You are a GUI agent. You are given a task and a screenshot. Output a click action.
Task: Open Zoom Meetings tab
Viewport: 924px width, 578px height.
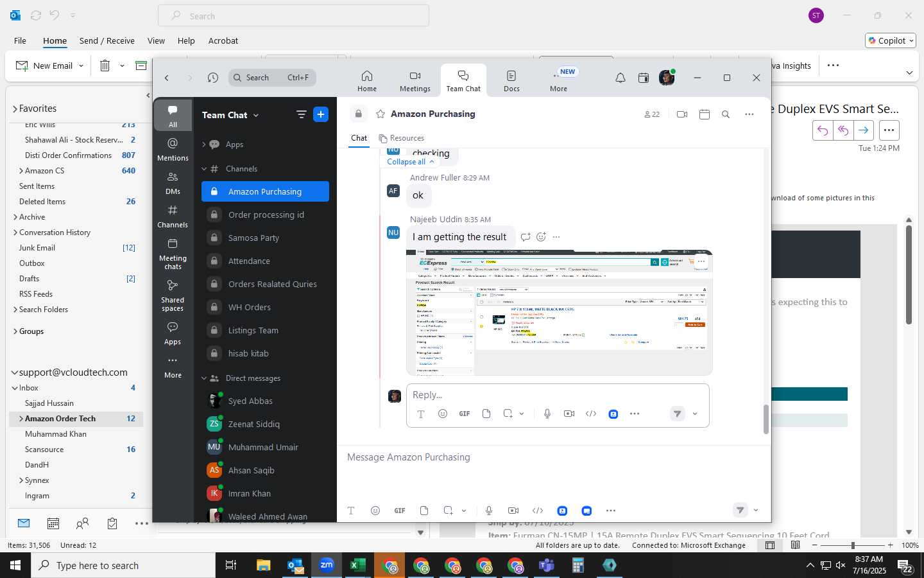pyautogui.click(x=415, y=81)
